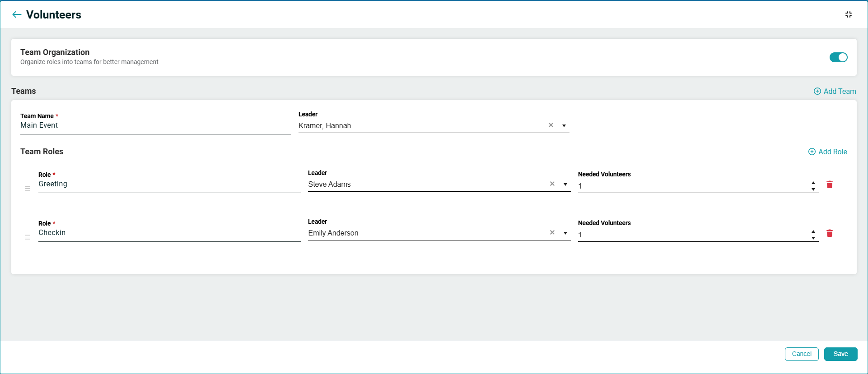Cancel the volunteer changes
This screenshot has width=868, height=374.
pos(801,354)
